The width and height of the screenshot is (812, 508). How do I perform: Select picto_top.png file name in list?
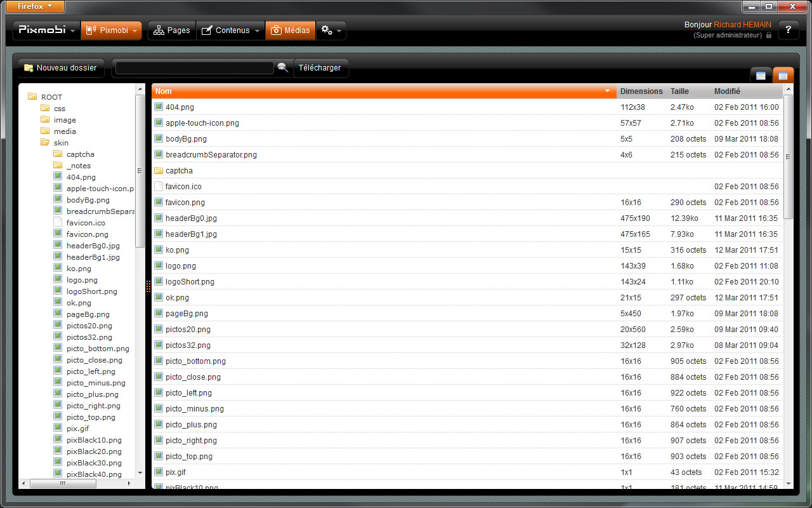pyautogui.click(x=189, y=457)
